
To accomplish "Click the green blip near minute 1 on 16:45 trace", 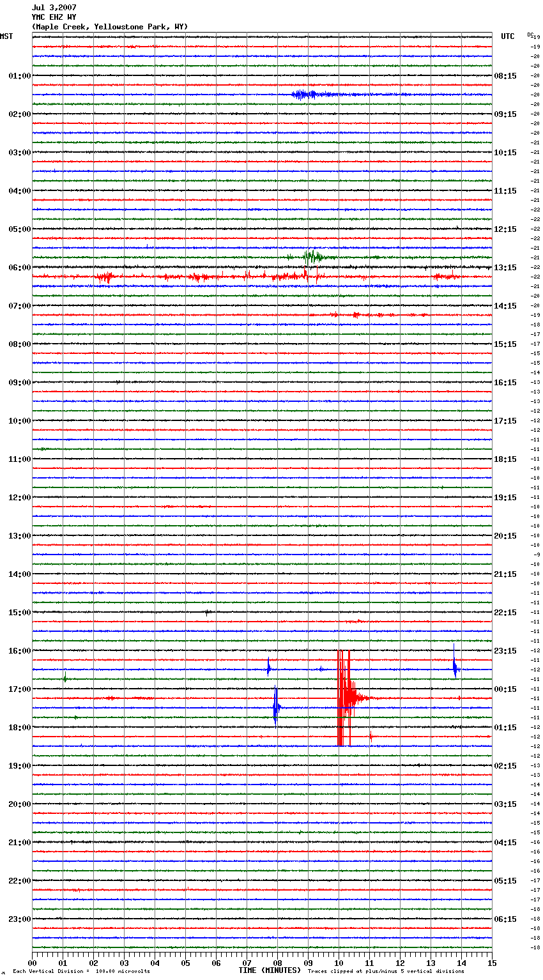I will 65,677.
